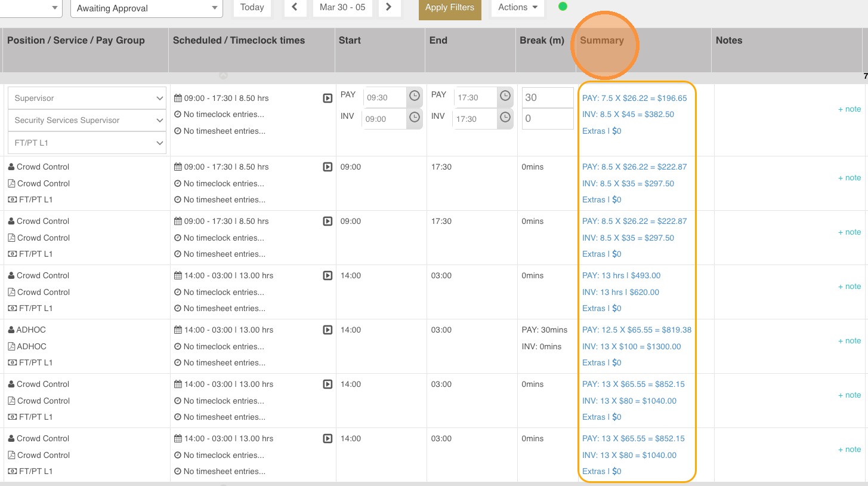868x486 pixels.
Task: Open the Actions menu
Action: point(517,7)
